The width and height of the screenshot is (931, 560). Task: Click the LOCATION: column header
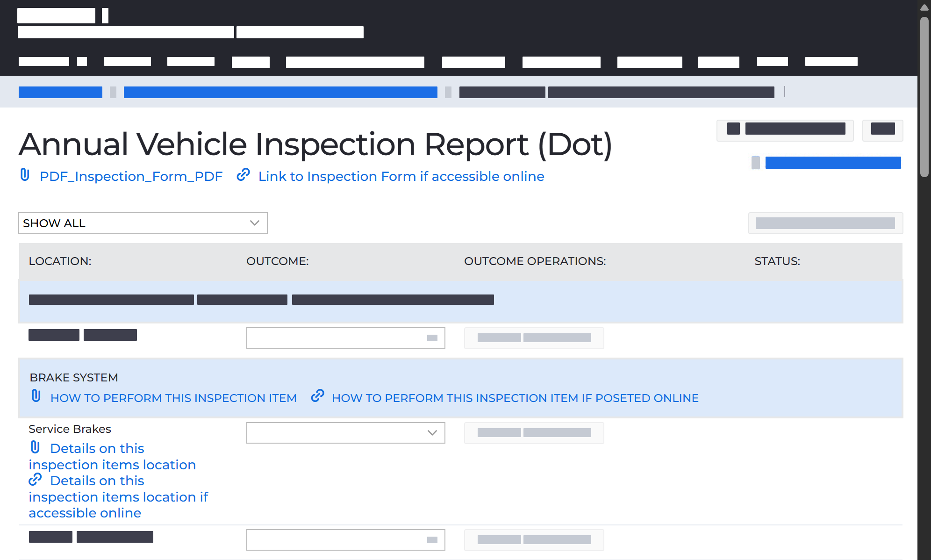point(60,261)
